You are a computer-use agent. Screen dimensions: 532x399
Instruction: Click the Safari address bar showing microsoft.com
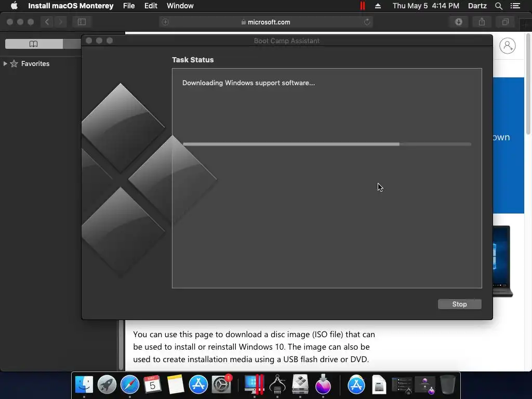[x=265, y=22]
